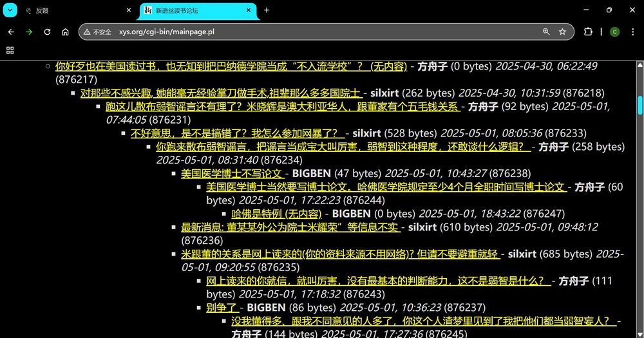Click timestamp 2025-05-01, 10:43:27

click(x=436, y=174)
